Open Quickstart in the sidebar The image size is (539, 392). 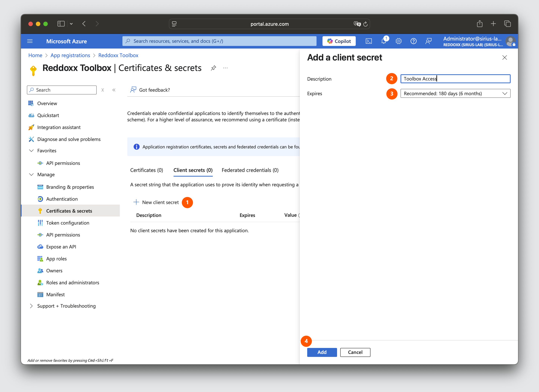(x=48, y=115)
